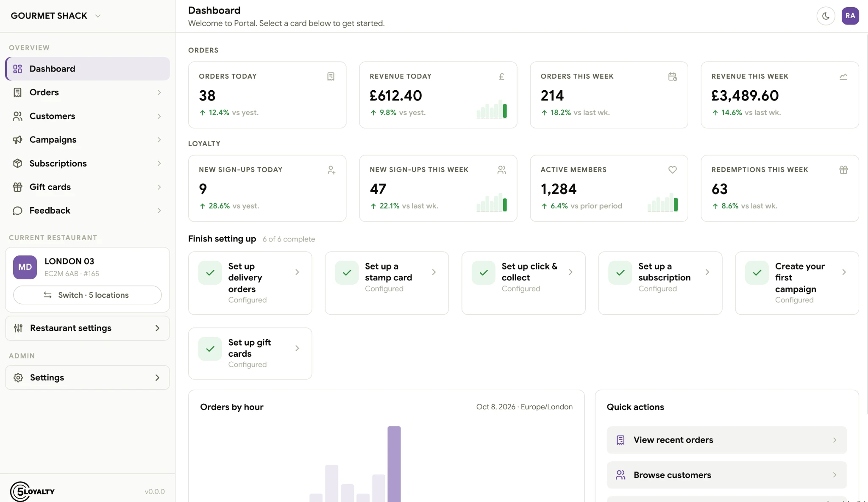Click the LONDON 03 restaurant MD badge
The image size is (868, 502).
click(25, 267)
